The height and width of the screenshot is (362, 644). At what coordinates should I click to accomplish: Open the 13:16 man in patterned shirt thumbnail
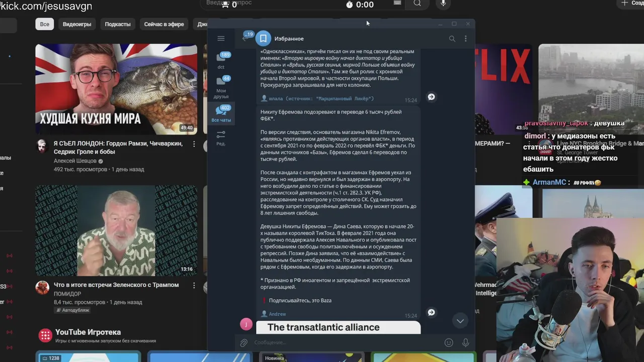(116, 231)
